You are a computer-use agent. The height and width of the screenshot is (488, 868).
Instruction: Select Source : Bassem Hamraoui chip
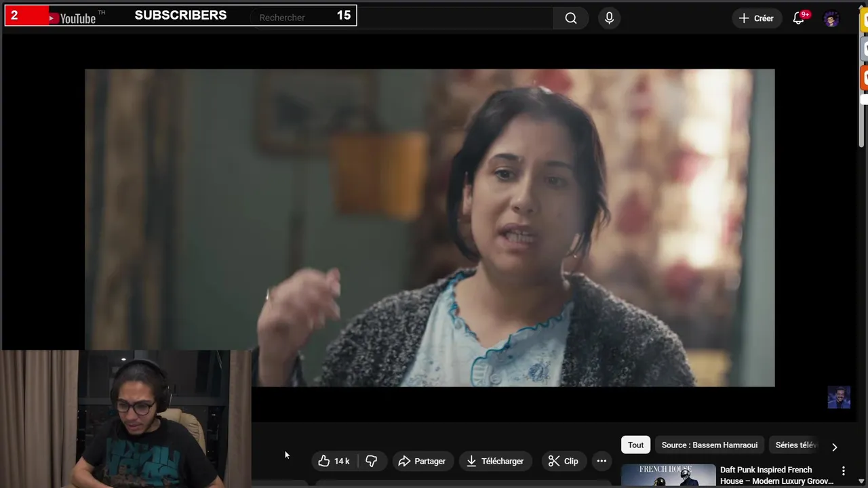709,445
